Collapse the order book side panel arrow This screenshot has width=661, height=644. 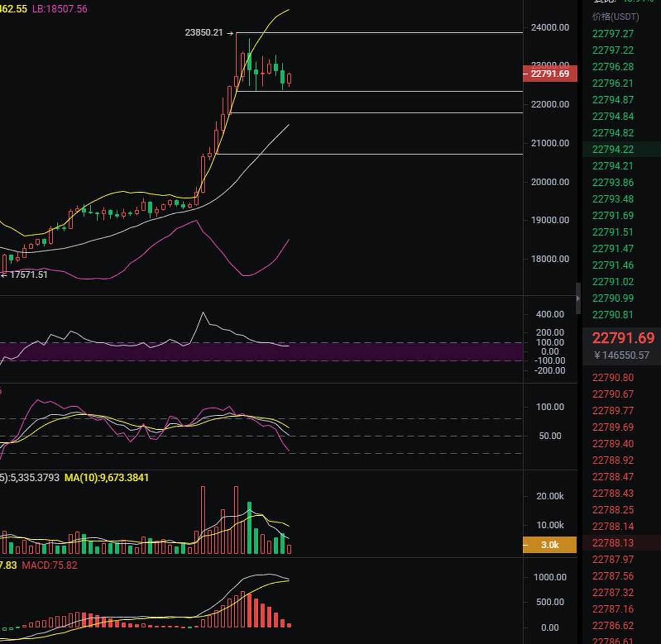pos(578,298)
